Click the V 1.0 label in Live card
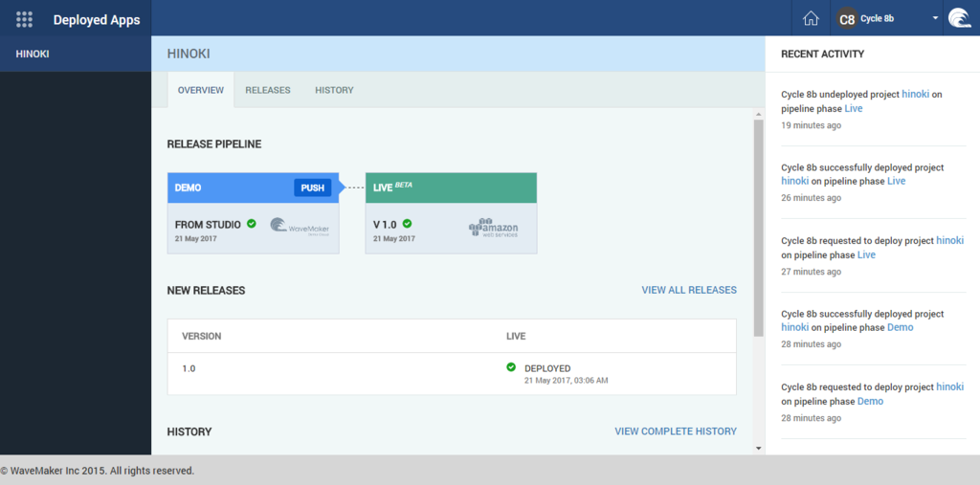The width and height of the screenshot is (980, 485). pos(386,225)
